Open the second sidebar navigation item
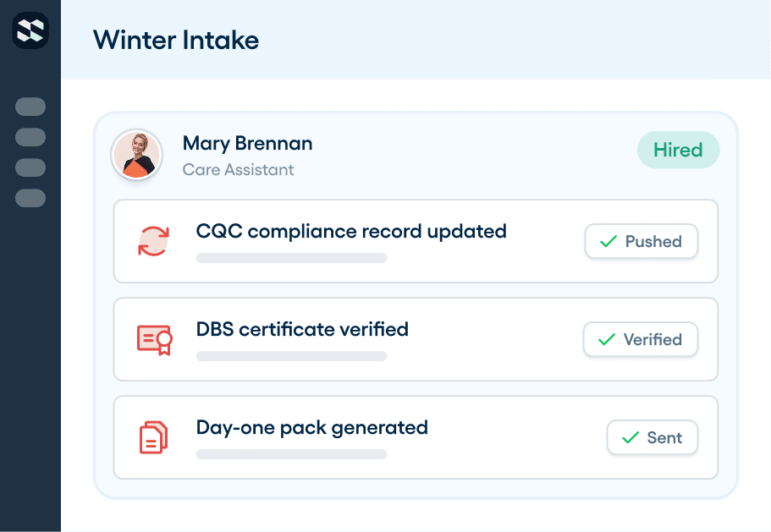 [30, 137]
